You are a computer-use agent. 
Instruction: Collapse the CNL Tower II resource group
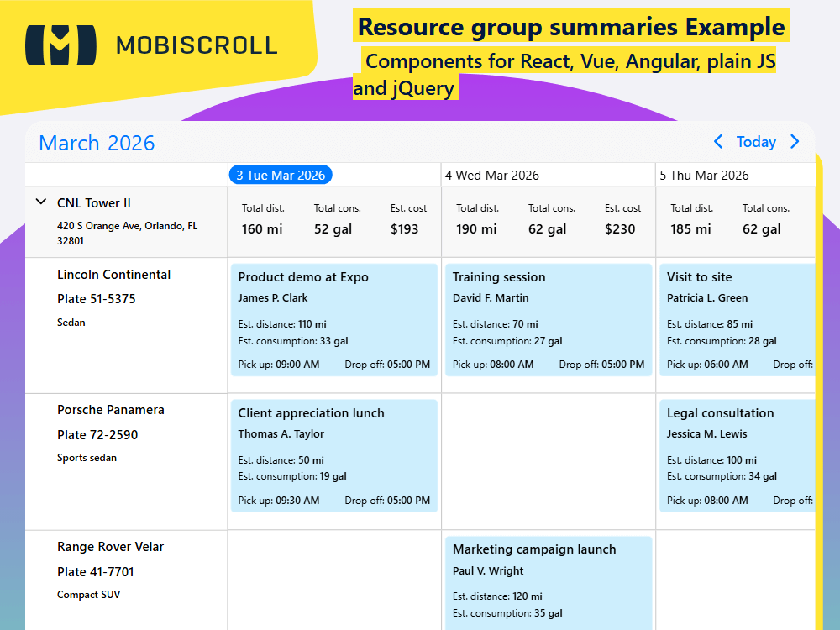(40, 202)
